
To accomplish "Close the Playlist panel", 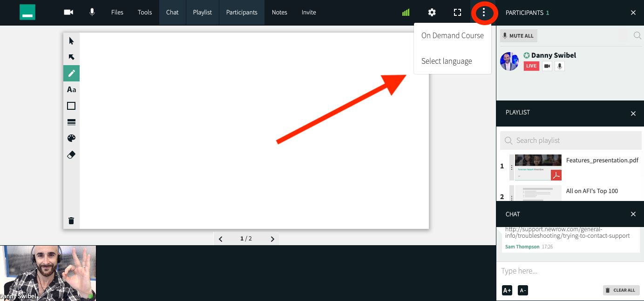I will tap(633, 114).
